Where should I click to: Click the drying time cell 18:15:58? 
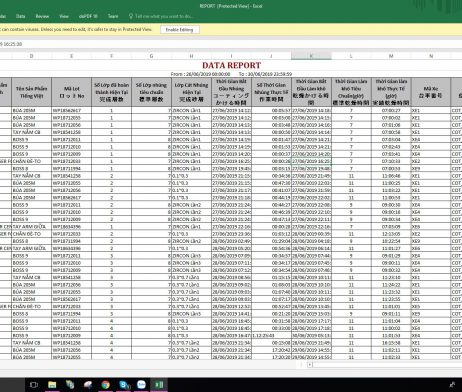pyautogui.click(x=391, y=343)
